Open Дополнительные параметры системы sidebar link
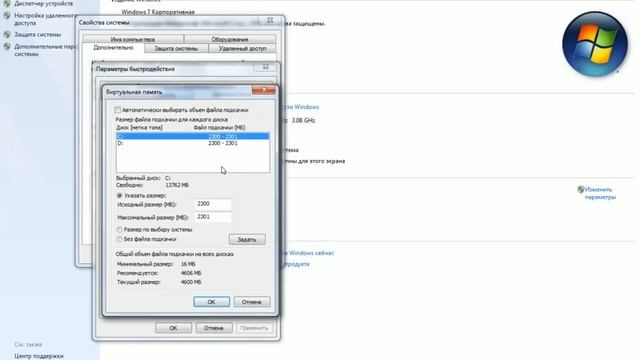640x360 pixels. [x=46, y=50]
